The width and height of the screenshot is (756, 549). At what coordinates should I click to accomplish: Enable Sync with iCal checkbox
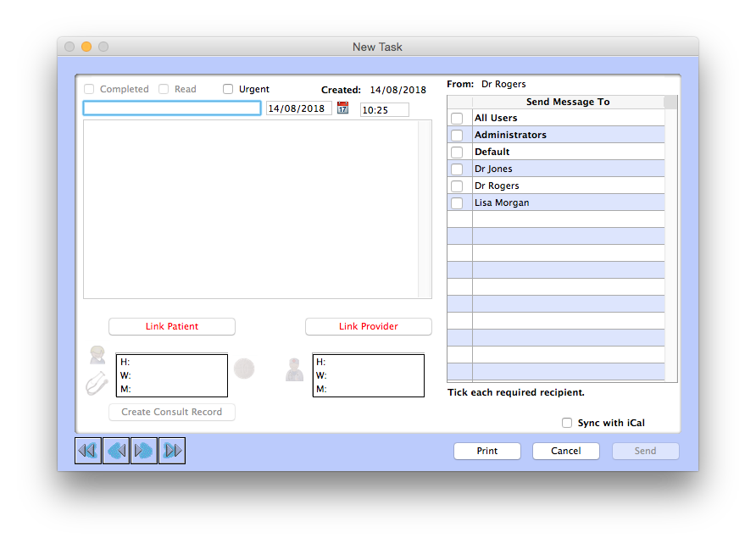point(567,423)
